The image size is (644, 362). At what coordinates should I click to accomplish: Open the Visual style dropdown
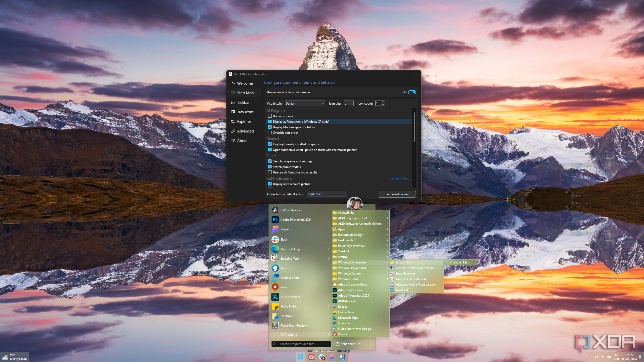305,104
